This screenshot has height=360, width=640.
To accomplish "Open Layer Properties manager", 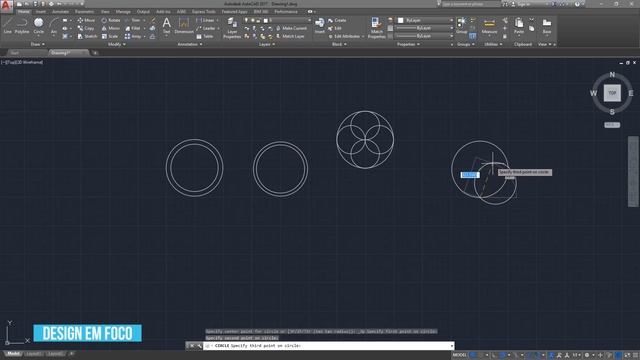I will coord(232,28).
